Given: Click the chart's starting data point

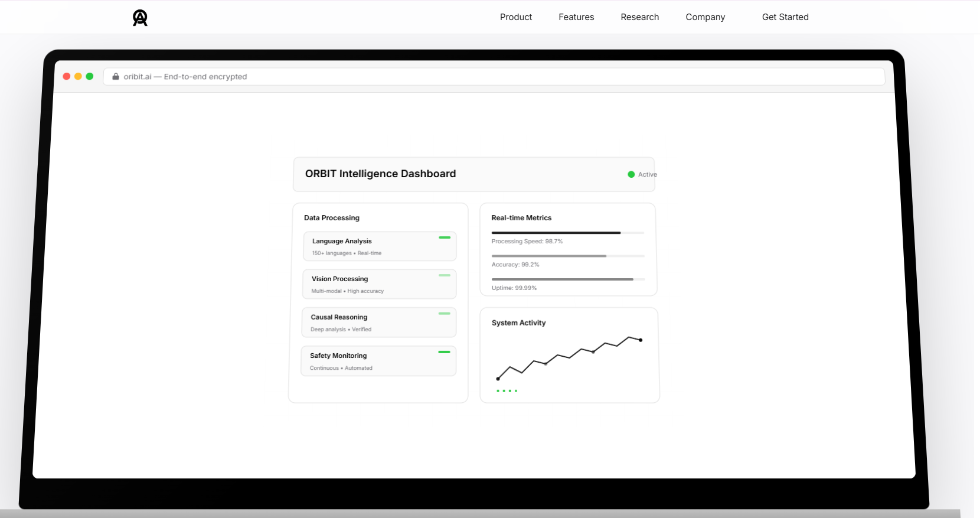Looking at the screenshot, I should click(x=498, y=379).
